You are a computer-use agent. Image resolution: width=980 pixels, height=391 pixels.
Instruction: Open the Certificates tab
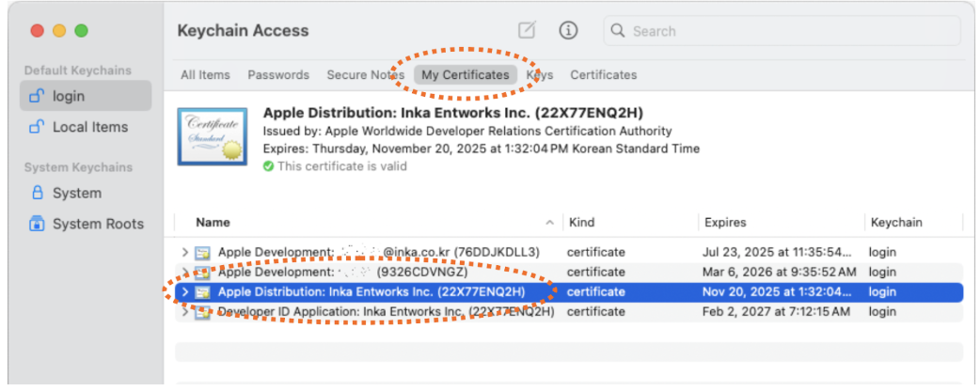tap(603, 74)
